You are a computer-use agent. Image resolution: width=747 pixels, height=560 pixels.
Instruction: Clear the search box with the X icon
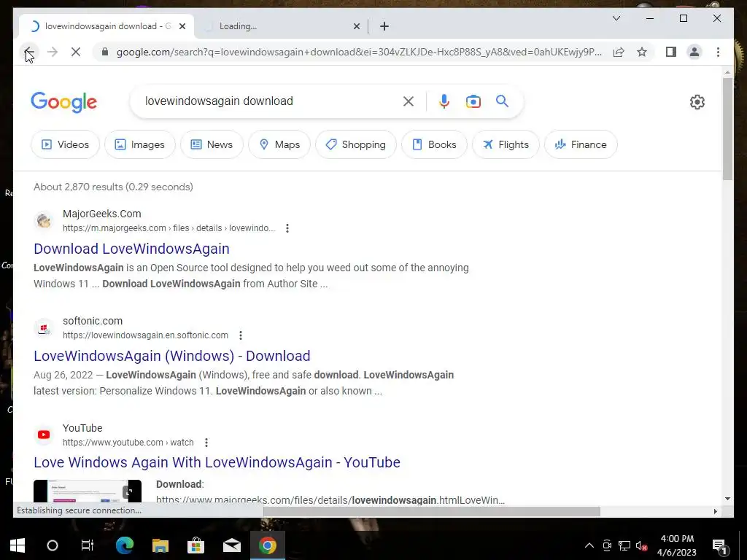click(x=409, y=101)
